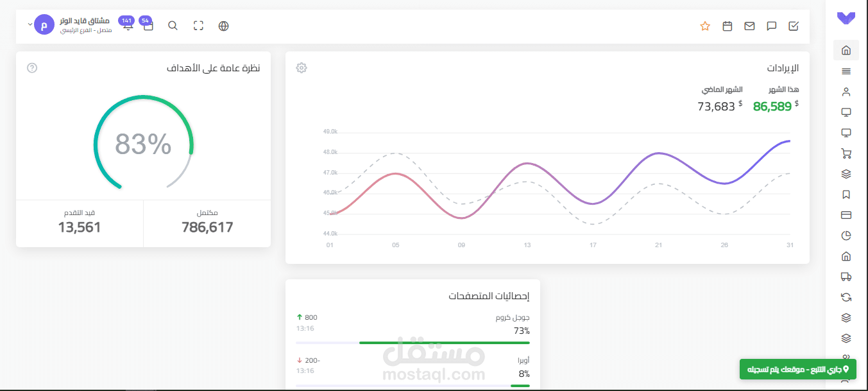Viewport: 868px width, 391px height.
Task: Open the layers icon just above the bookmark icon
Action: [x=846, y=174]
